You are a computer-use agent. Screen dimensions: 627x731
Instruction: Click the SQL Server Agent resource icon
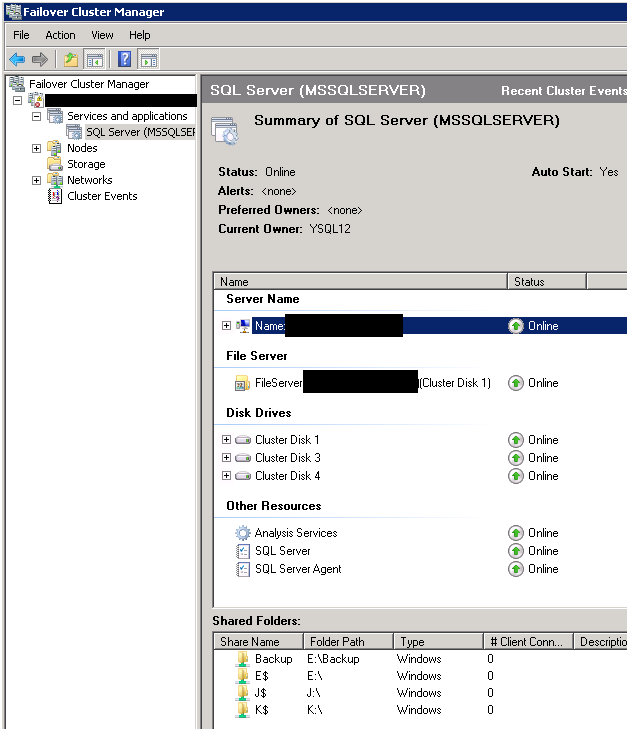(242, 569)
